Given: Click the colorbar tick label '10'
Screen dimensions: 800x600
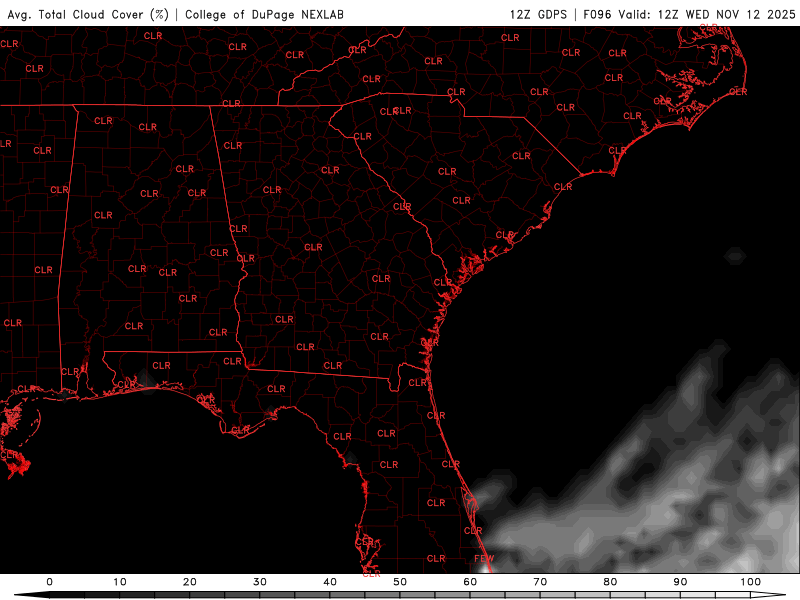Looking at the screenshot, I should pos(119,582).
